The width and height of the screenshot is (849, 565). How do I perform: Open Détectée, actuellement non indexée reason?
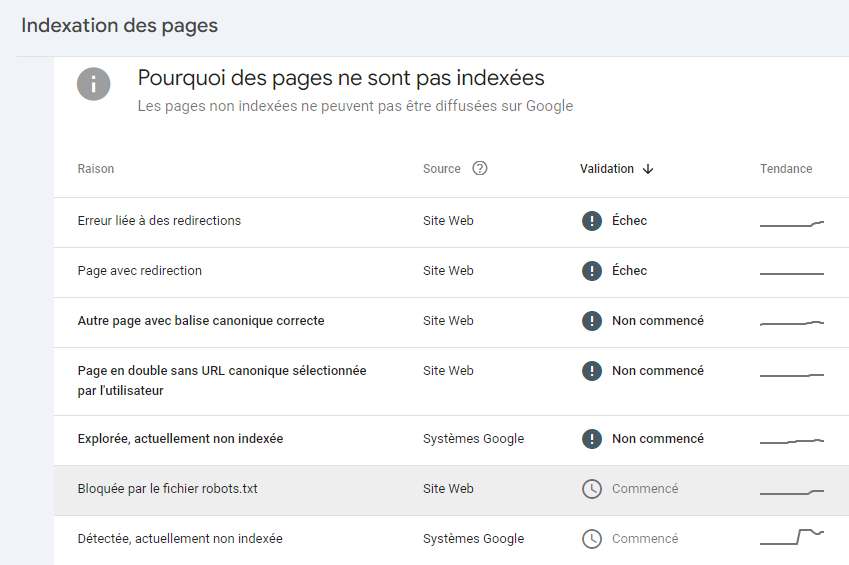[180, 539]
